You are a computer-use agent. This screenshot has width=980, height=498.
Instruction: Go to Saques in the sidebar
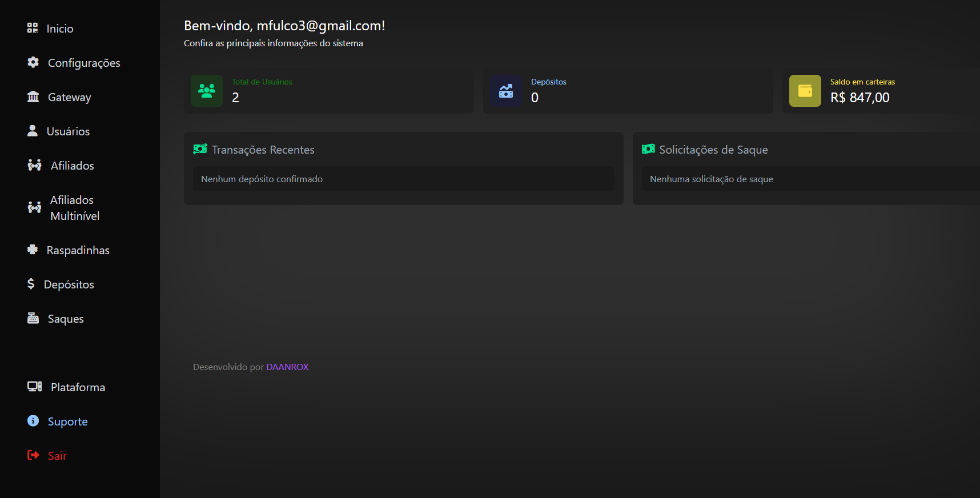tap(66, 319)
